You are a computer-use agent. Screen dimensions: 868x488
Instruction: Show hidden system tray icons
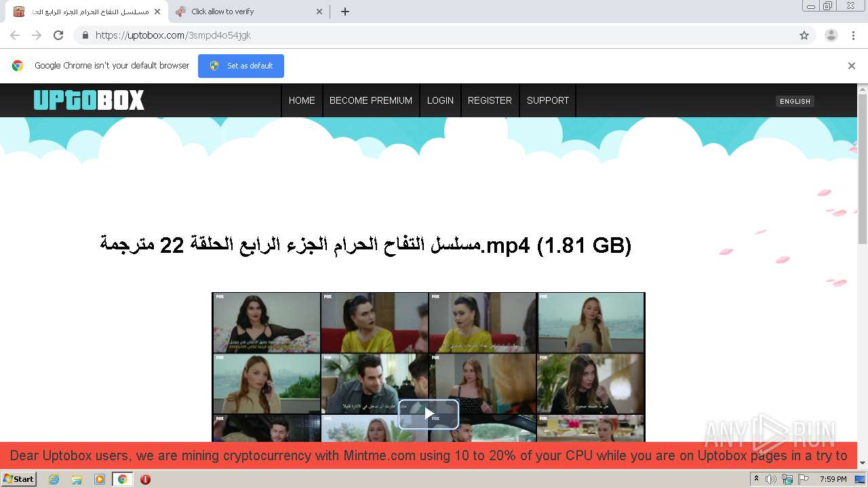pos(756,479)
